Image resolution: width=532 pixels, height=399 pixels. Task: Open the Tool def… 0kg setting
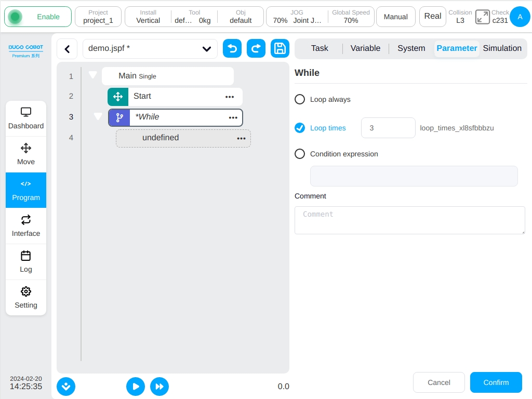coord(194,17)
